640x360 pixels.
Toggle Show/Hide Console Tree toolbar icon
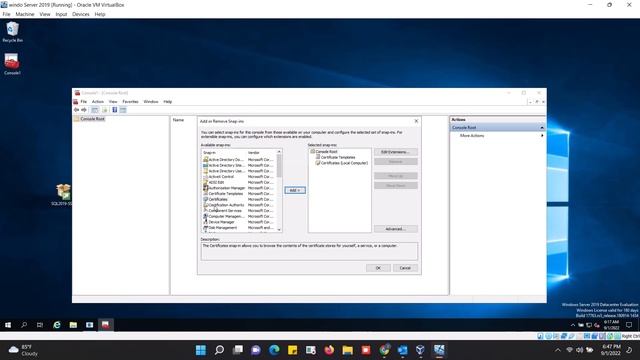coord(95,110)
